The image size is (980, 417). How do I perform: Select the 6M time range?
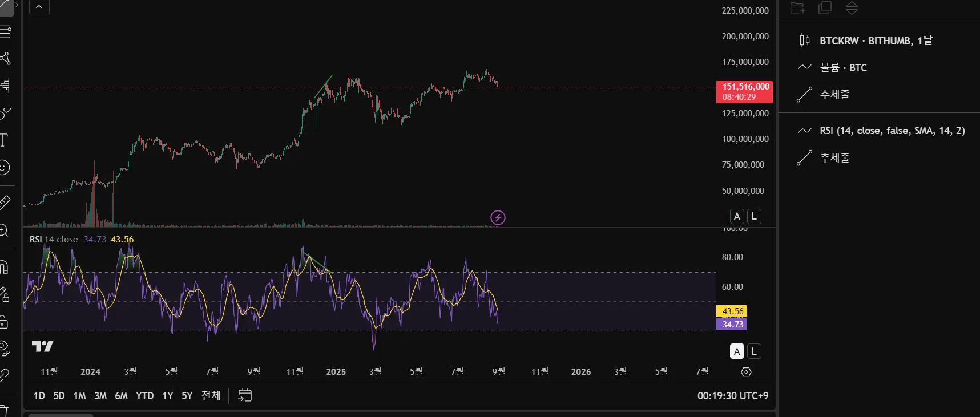pos(121,395)
